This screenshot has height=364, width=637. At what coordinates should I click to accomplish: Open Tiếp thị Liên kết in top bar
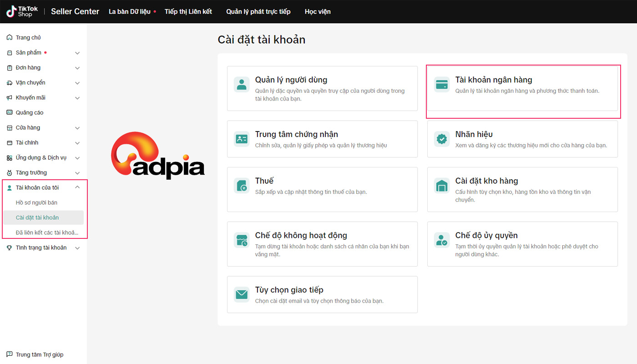coord(188,11)
